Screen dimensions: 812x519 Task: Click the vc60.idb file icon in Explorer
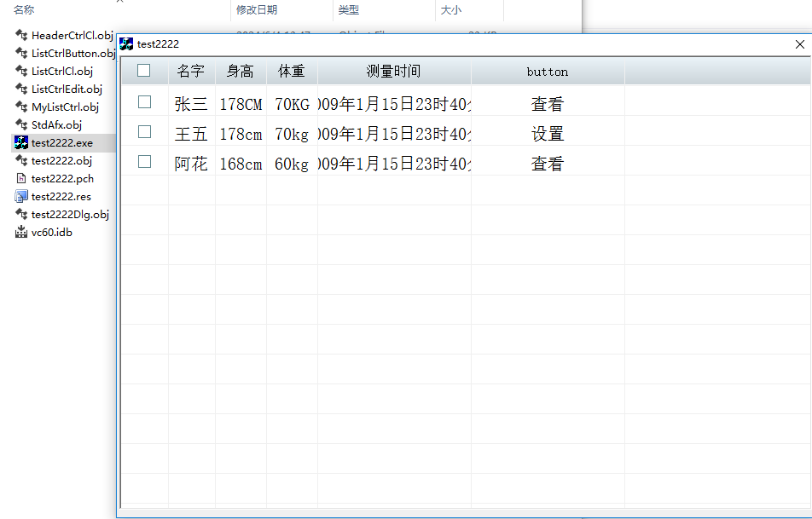21,232
